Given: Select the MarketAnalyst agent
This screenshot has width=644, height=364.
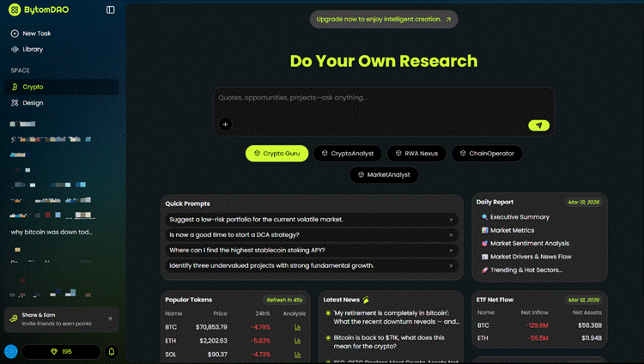Looking at the screenshot, I should click(384, 174).
